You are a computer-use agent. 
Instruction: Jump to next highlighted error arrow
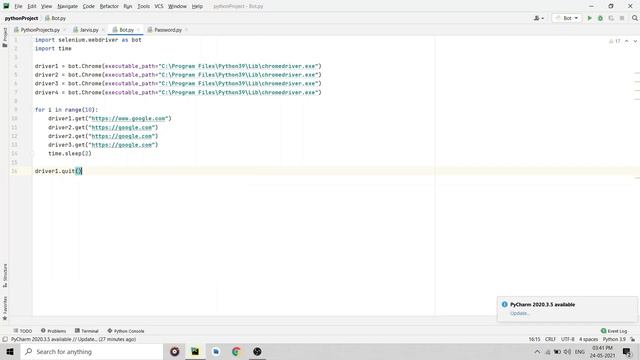tap(635, 41)
